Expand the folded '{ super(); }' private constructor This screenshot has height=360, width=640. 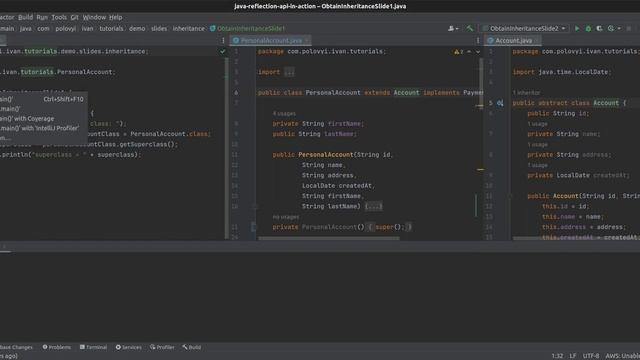(390, 227)
